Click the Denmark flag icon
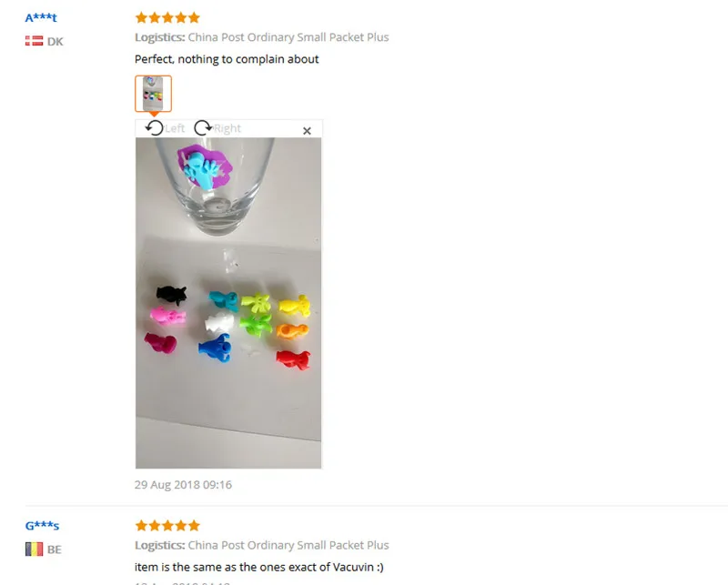 point(34,41)
